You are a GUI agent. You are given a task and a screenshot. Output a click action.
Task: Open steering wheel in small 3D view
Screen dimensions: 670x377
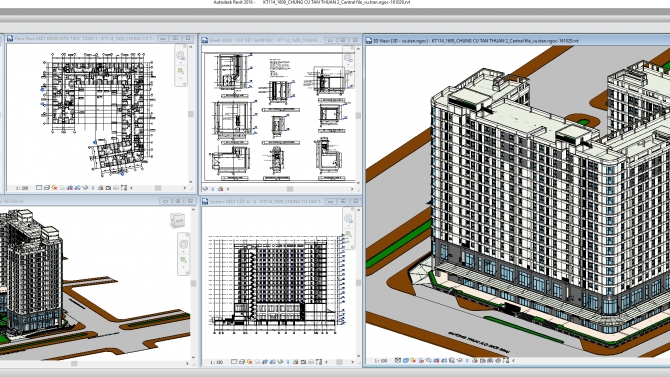(x=183, y=244)
